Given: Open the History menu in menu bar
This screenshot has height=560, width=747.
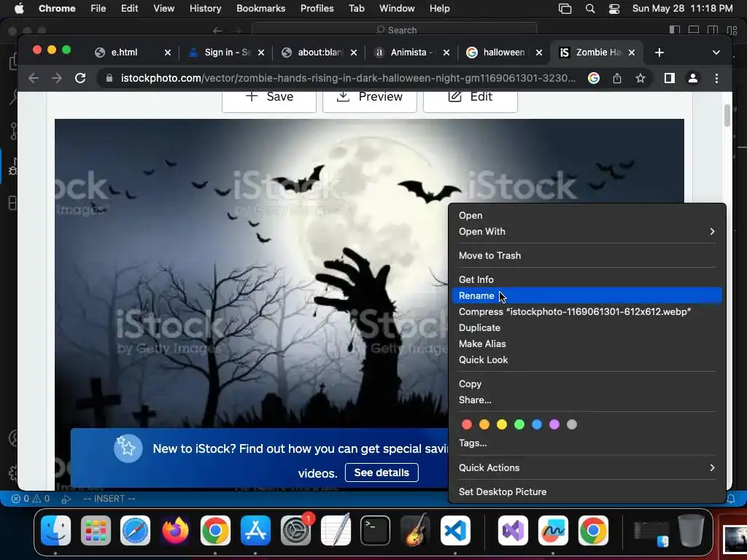Looking at the screenshot, I should click(205, 9).
